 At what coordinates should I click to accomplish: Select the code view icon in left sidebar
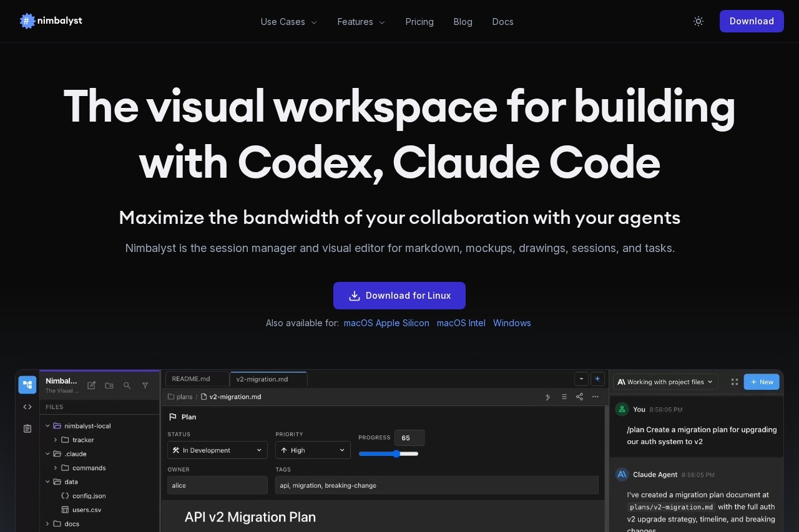[27, 407]
